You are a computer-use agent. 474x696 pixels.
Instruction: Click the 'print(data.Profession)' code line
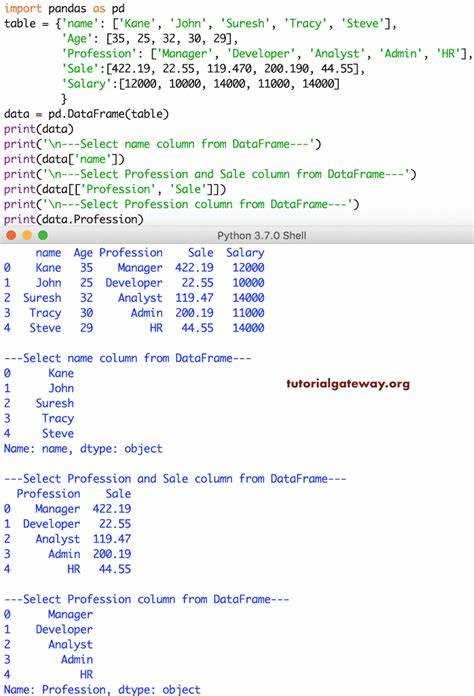pyautogui.click(x=74, y=219)
